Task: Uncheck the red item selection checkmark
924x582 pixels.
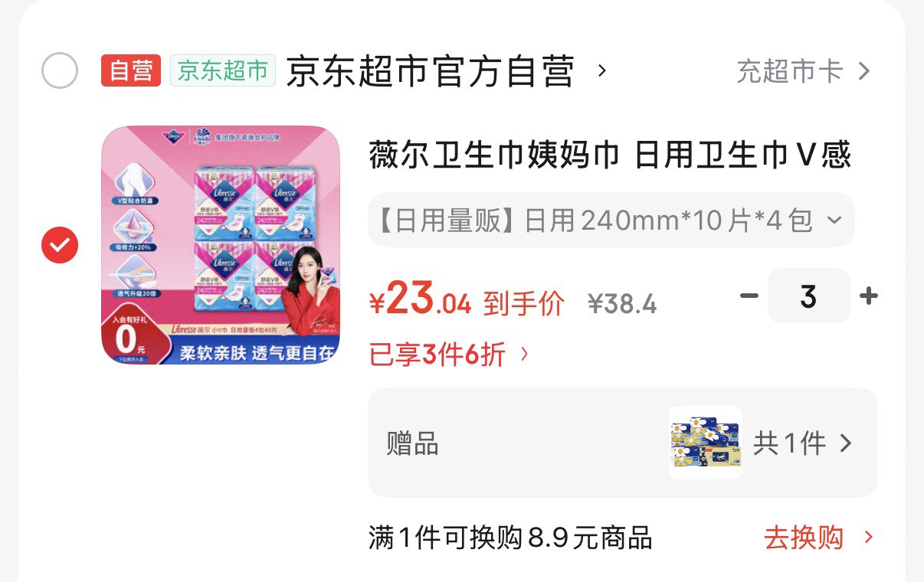Action: 60,244
